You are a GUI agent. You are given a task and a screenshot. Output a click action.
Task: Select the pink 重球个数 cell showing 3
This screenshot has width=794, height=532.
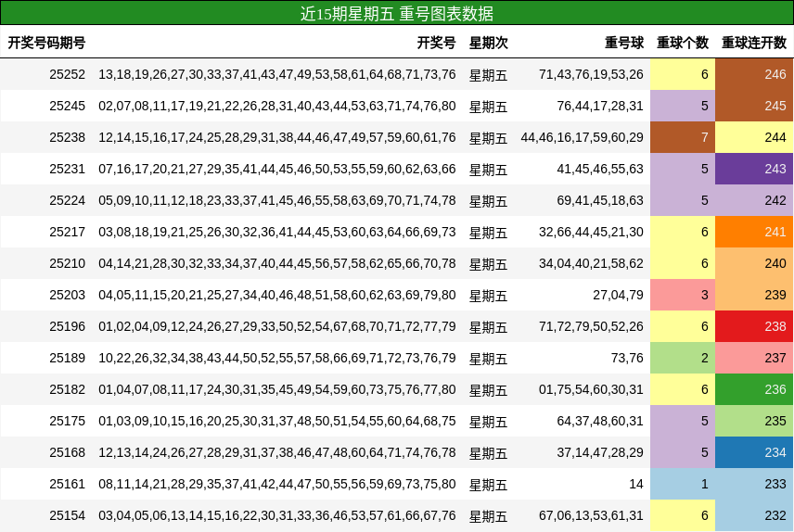pyautogui.click(x=683, y=295)
